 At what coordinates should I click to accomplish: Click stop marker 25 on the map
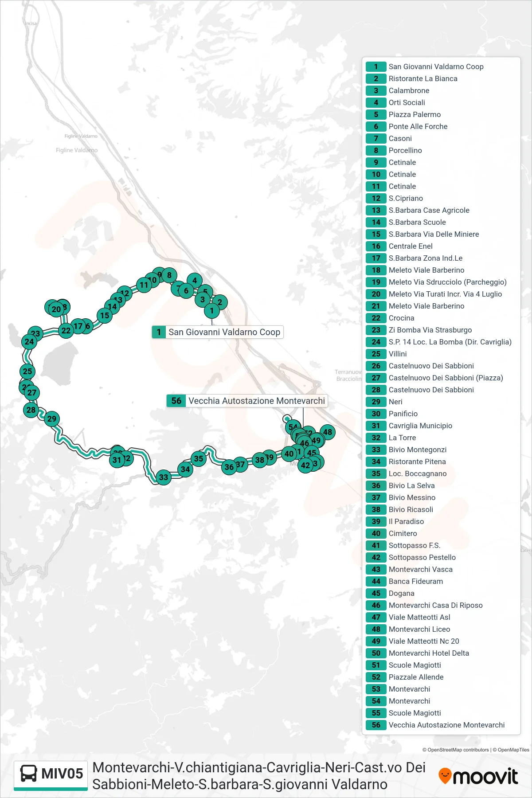(x=27, y=372)
